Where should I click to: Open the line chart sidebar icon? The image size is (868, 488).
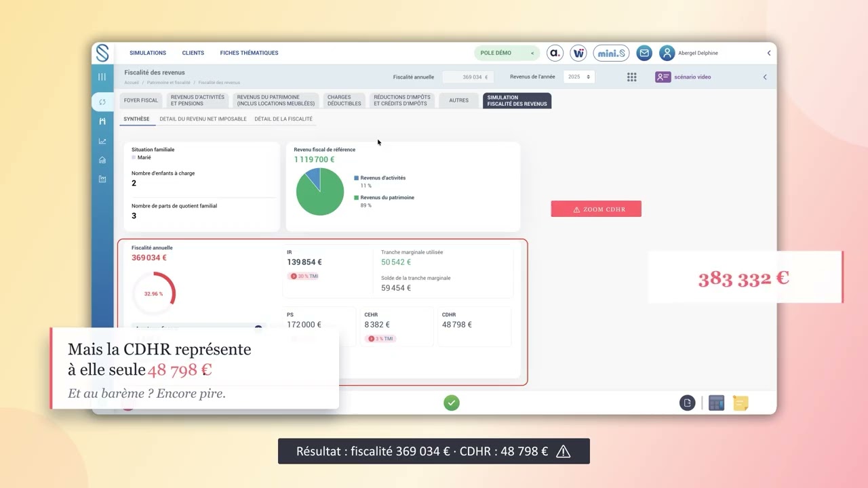pos(102,141)
